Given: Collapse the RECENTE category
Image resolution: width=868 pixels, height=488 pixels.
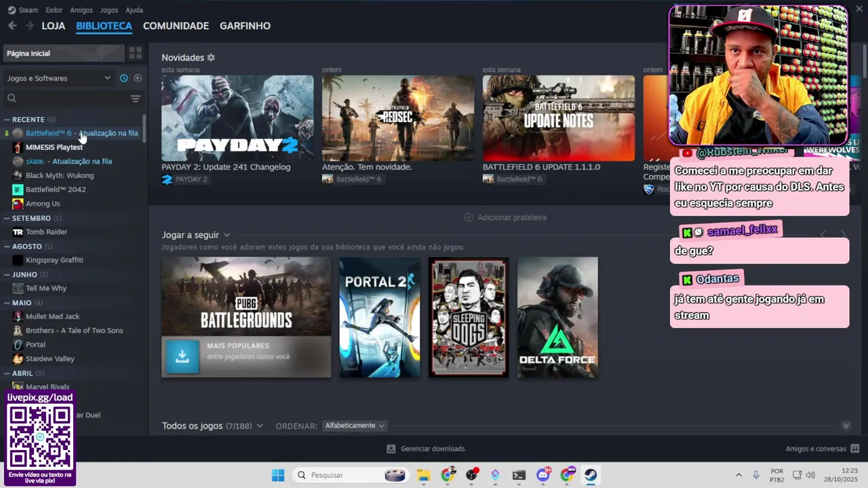Looking at the screenshot, I should pyautogui.click(x=7, y=119).
